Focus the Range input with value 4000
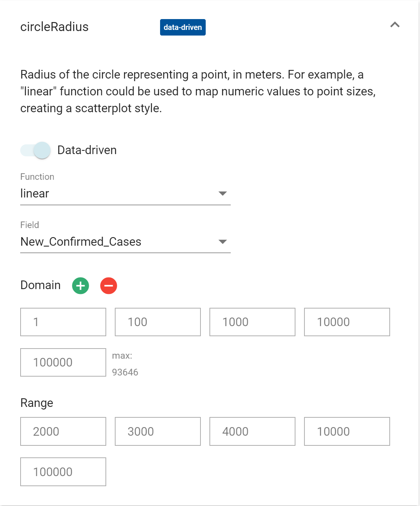The image size is (420, 506). click(x=252, y=432)
